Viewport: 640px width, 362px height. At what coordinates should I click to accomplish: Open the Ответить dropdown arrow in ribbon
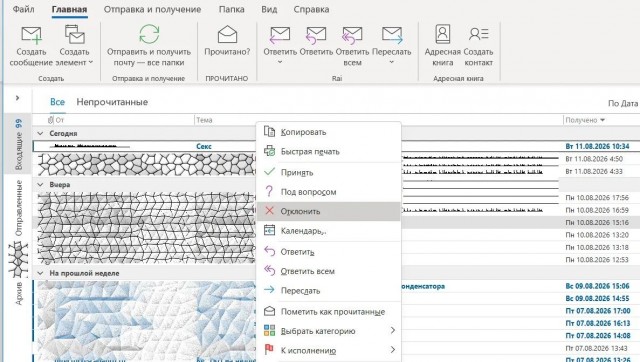pyautogui.click(x=280, y=62)
